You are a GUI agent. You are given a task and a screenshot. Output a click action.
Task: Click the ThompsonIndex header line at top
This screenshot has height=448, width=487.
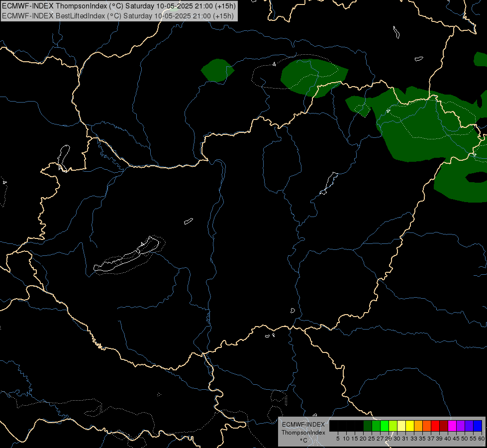(x=119, y=6)
